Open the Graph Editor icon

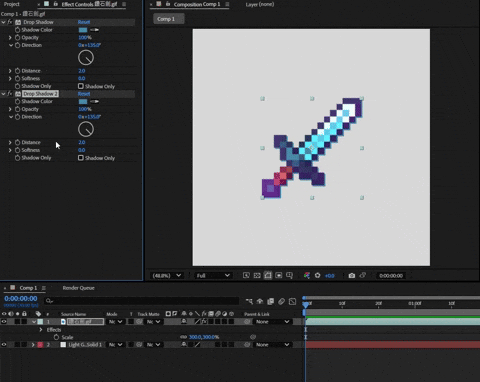pos(292,301)
